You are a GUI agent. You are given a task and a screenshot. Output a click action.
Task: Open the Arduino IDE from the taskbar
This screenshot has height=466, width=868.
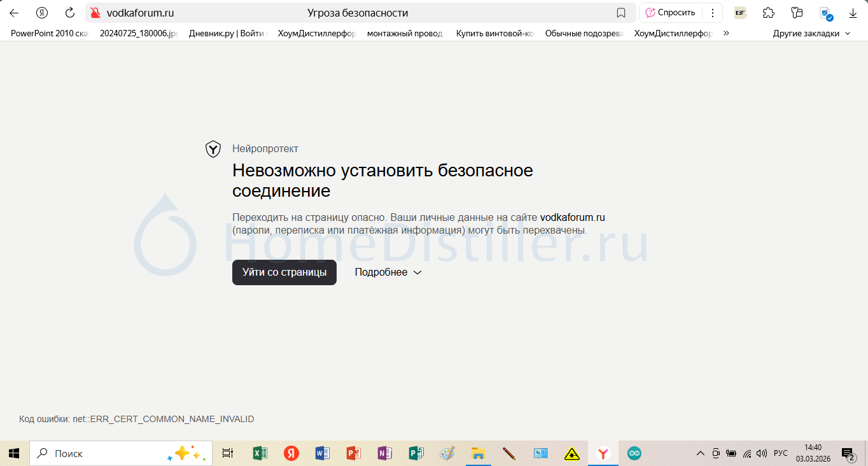(x=634, y=453)
